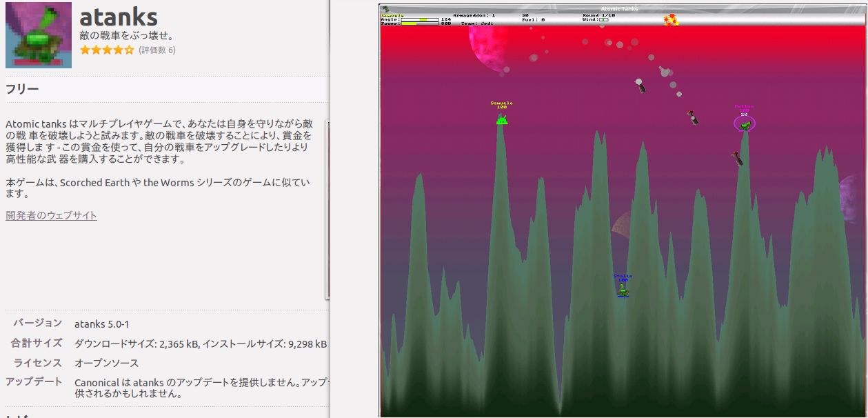Click the "Stalin" name label above the valley tank
868x418 pixels.
(623, 276)
